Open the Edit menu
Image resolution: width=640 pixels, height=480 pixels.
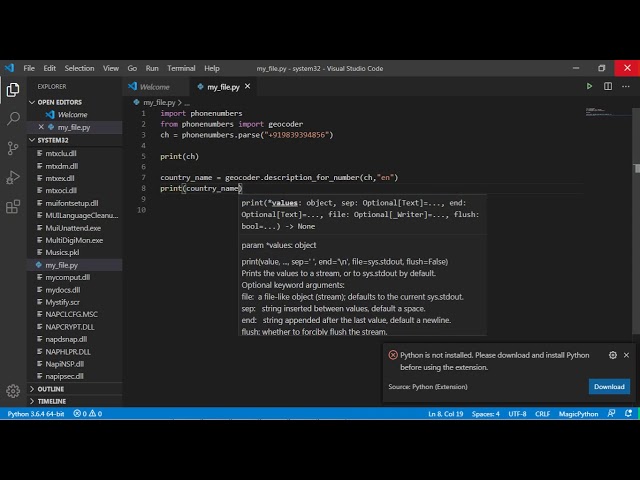[49, 68]
